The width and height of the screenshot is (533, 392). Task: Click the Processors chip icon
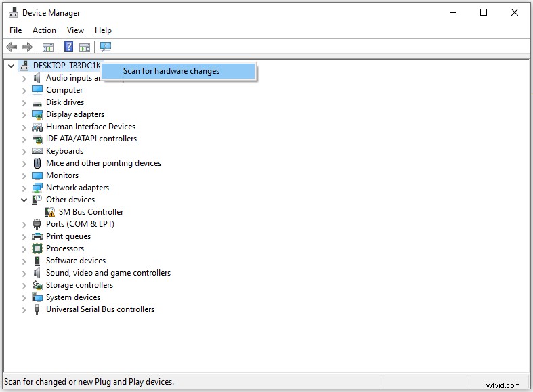[x=37, y=248]
